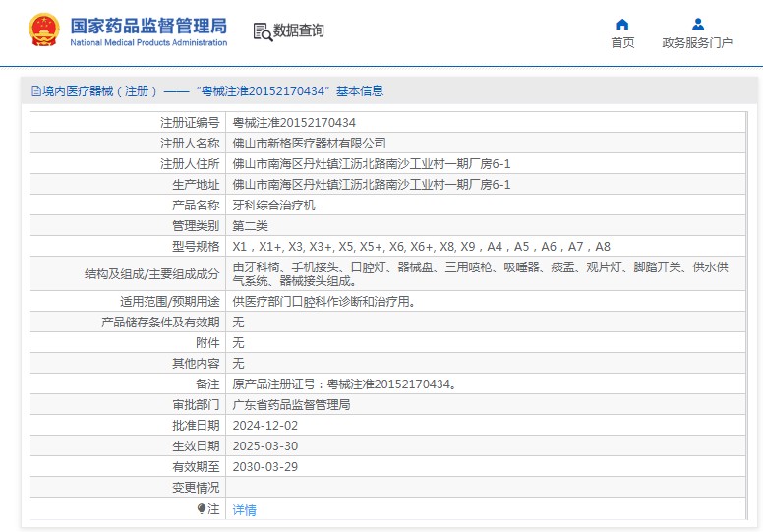Select the 管理类别 label
The height and width of the screenshot is (532, 763).
tap(196, 226)
